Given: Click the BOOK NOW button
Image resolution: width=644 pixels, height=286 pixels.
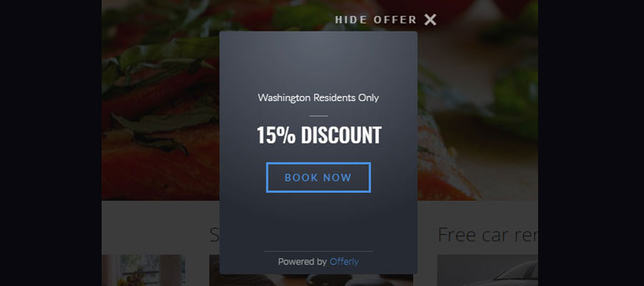Looking at the screenshot, I should [x=318, y=177].
